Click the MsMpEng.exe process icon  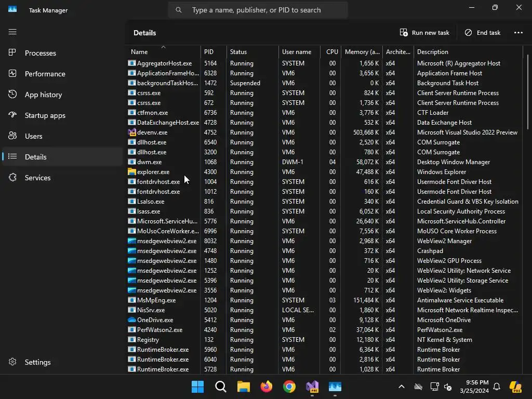click(x=131, y=300)
